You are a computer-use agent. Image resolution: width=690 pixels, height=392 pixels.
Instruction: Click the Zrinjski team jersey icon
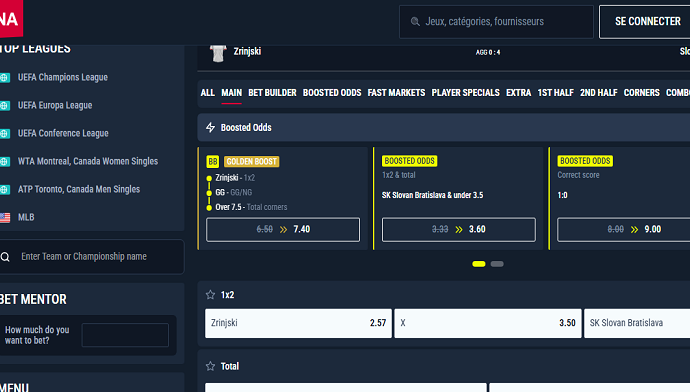[218, 53]
